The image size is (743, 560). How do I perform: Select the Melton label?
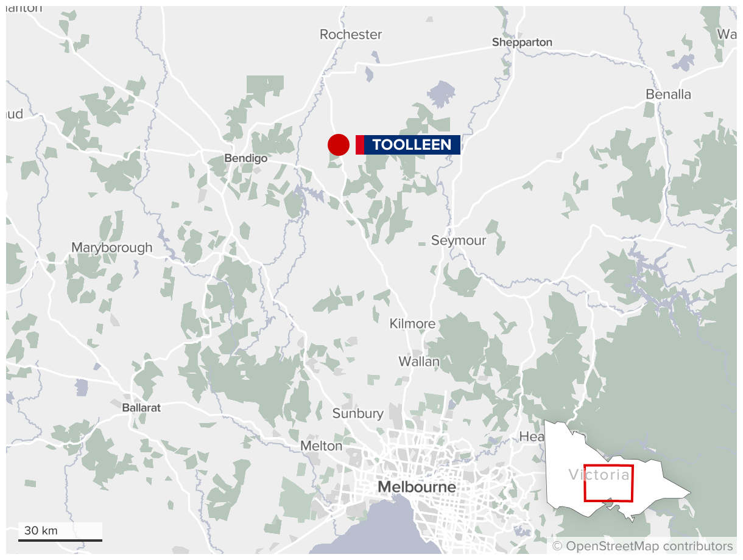[322, 446]
